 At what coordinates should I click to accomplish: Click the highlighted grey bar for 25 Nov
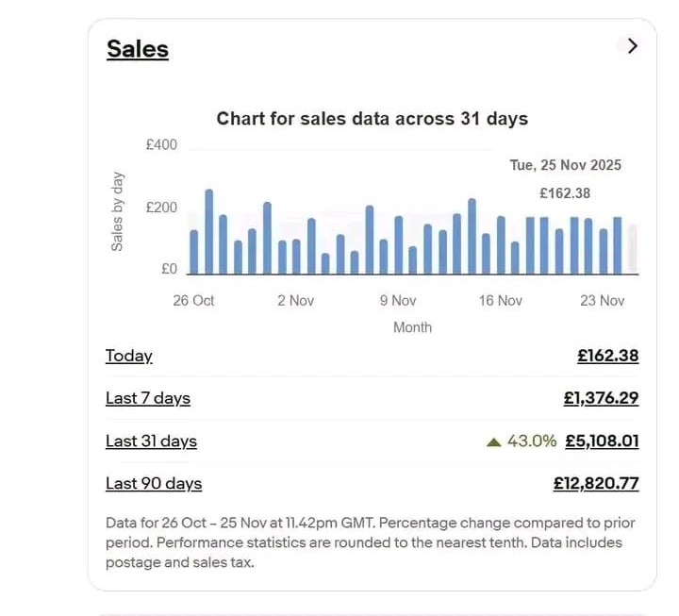click(633, 249)
